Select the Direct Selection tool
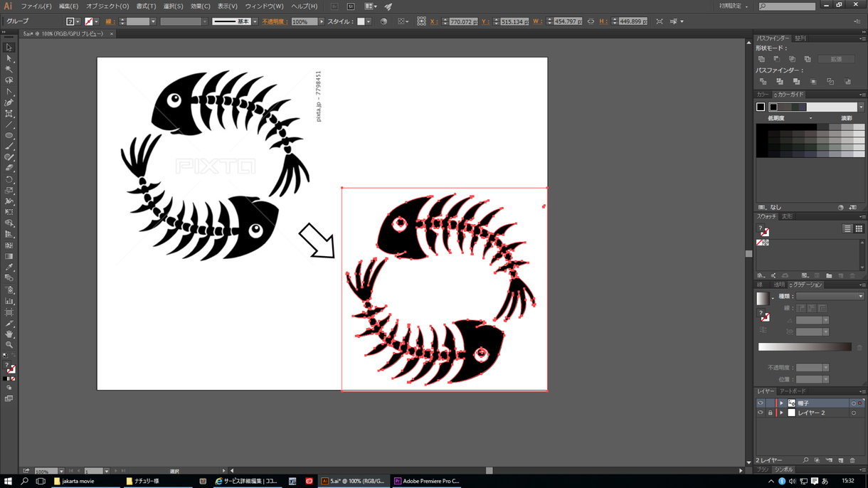This screenshot has height=488, width=868. [9, 58]
